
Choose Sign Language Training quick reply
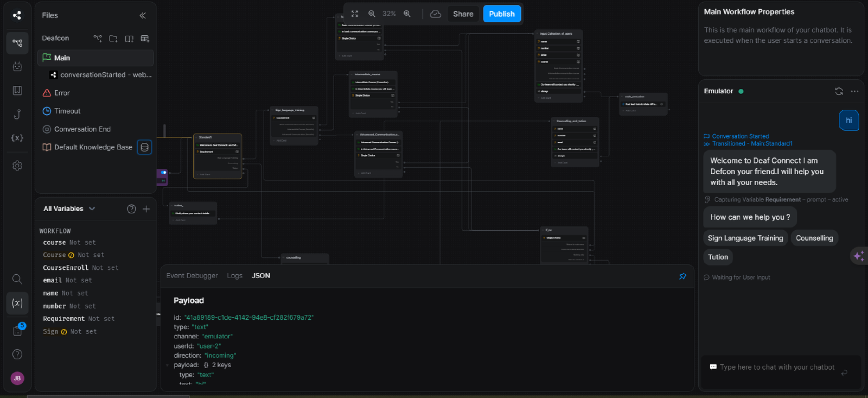(745, 238)
